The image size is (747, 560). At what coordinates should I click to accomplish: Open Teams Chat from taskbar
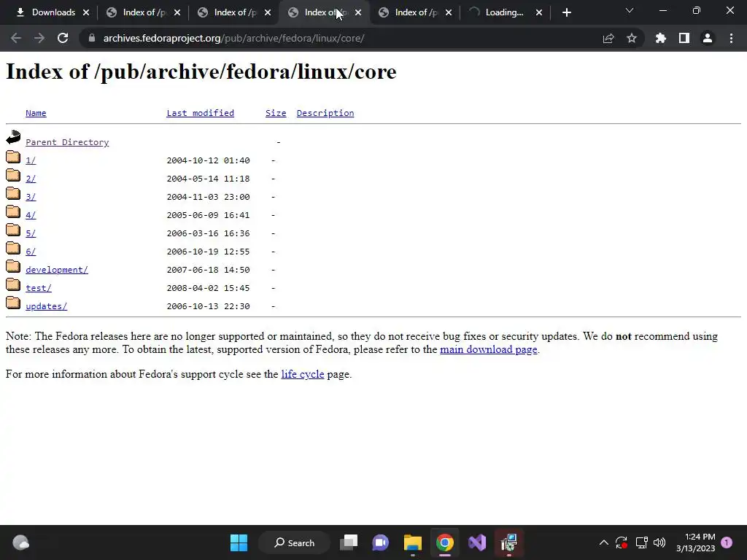(380, 542)
